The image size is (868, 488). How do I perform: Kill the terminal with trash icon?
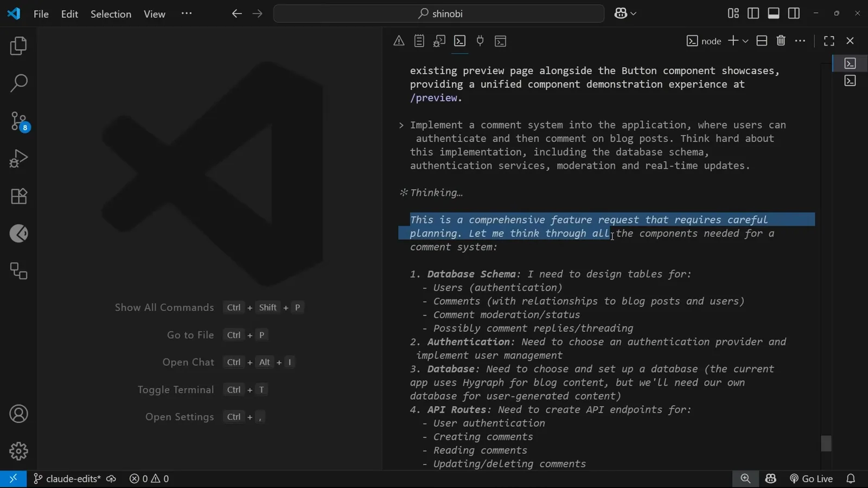[x=781, y=41]
